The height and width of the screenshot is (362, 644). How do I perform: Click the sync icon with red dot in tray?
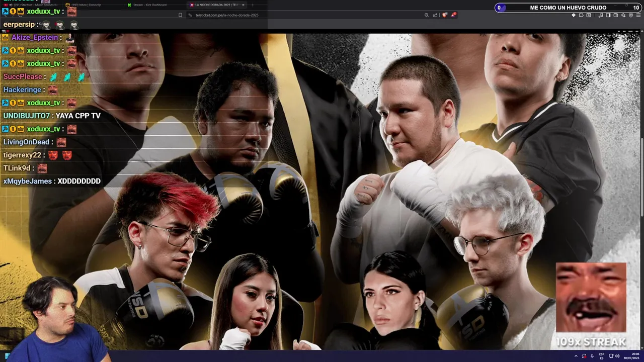(584, 356)
